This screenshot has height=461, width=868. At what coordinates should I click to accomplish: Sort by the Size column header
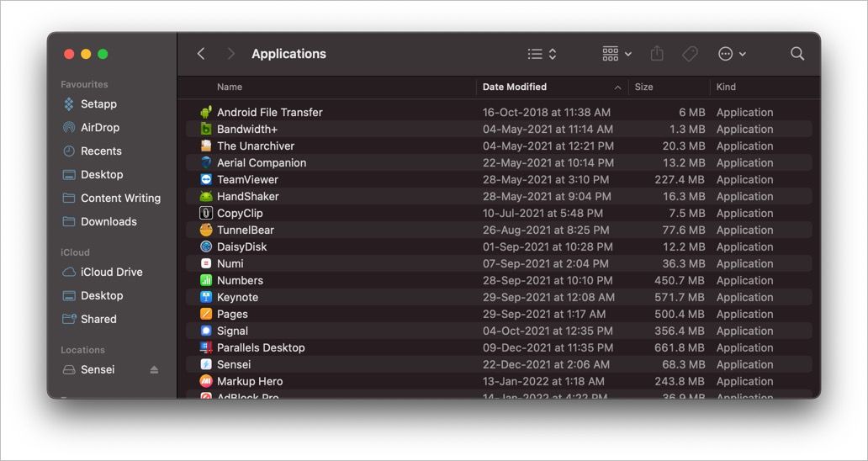pyautogui.click(x=643, y=87)
